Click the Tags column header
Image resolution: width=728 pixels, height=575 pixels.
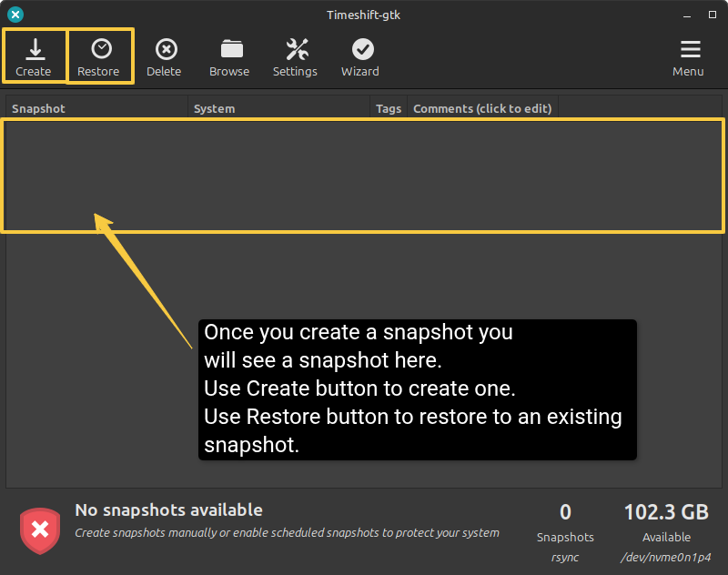(389, 108)
